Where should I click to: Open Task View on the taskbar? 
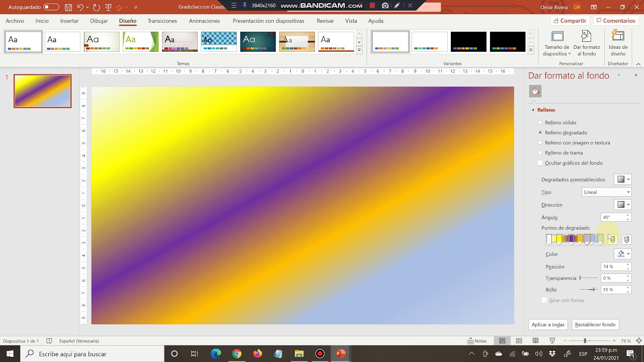(195, 354)
